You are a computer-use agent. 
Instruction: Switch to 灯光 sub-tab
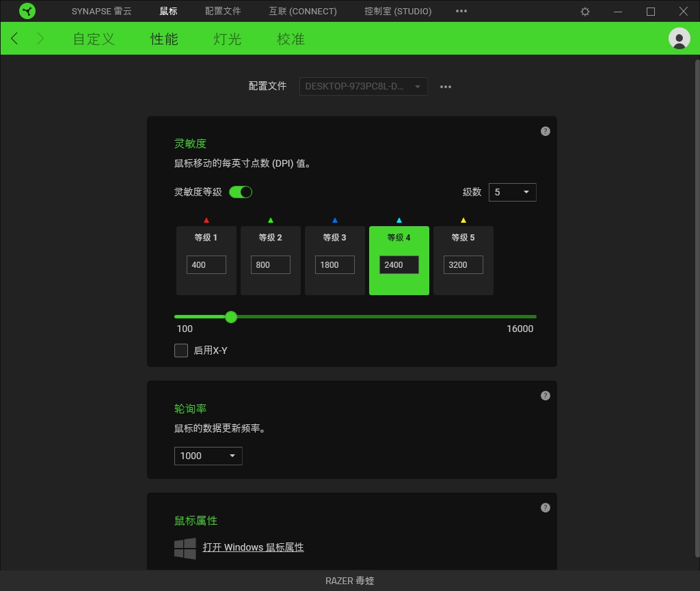tap(227, 39)
